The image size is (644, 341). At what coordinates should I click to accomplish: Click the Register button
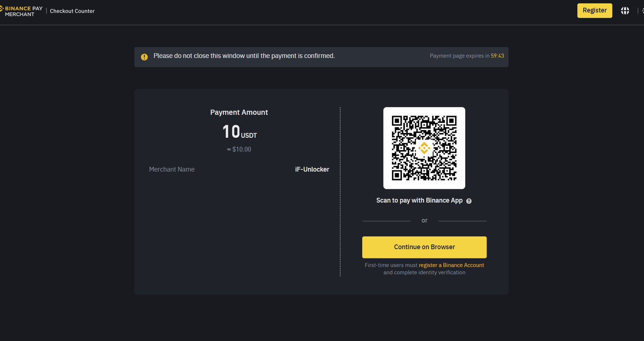594,10
